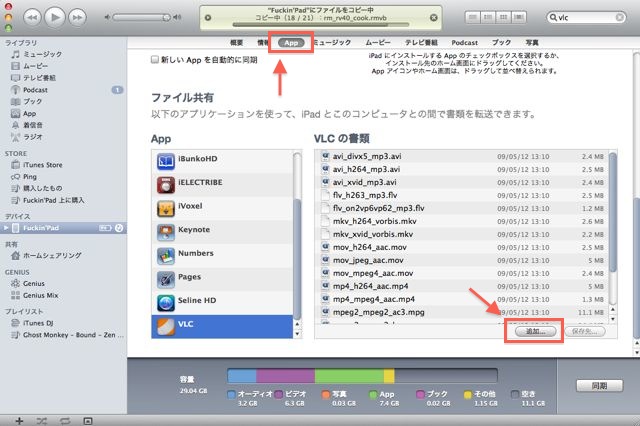Select mp4_h264_aac.mp4 file
Image resolution: width=640 pixels, height=426 pixels.
[x=462, y=286]
